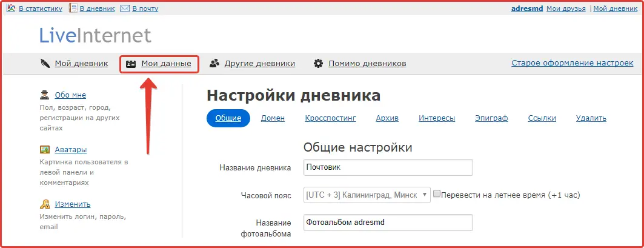Open Мои друзья link
The image size is (644, 248).
coord(566,8)
